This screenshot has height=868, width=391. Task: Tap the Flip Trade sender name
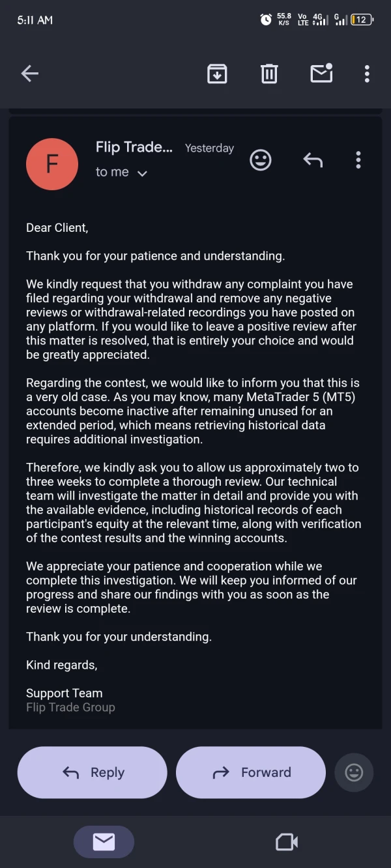tap(134, 147)
